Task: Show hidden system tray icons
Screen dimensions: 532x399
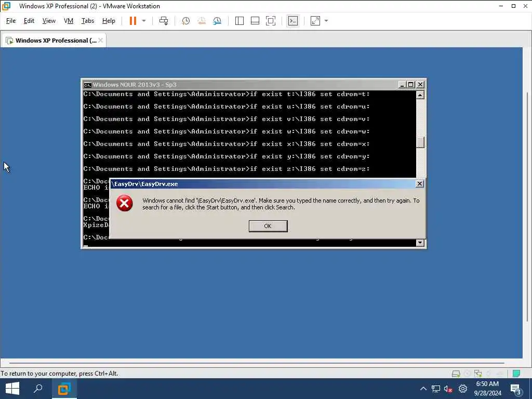Action: point(423,389)
